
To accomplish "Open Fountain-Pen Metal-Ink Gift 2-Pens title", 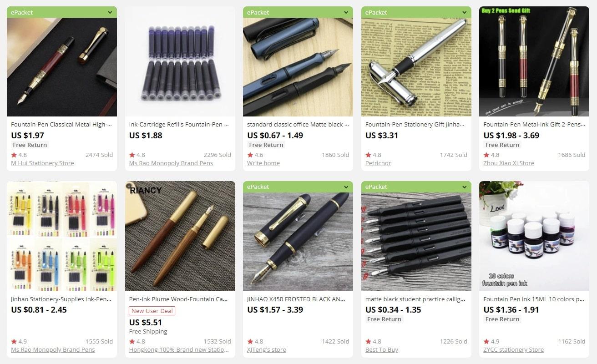I will [534, 124].
